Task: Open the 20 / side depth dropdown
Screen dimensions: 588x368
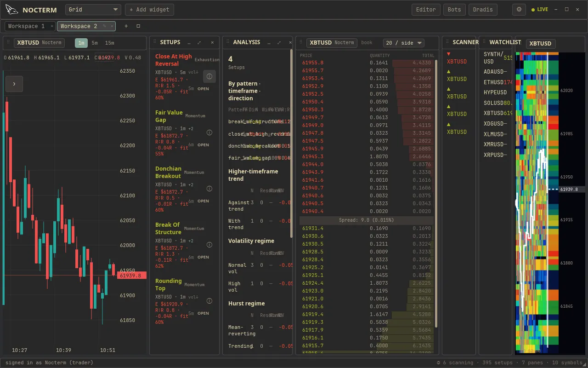Action: 404,43
